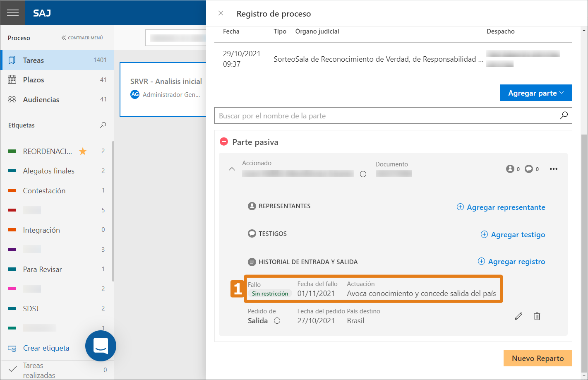Click the scroll-up arrow of the panel scrollbar
588x380 pixels.
point(584,30)
